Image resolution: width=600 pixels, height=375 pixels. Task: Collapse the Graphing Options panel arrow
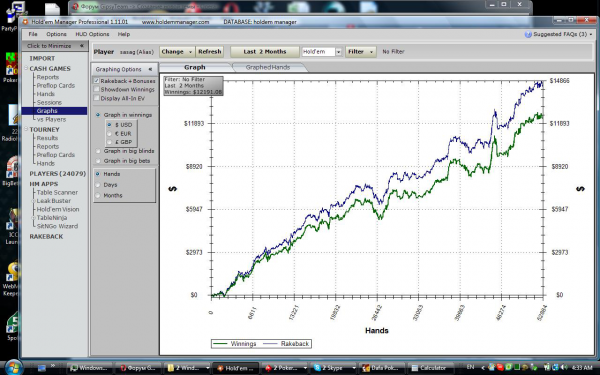[x=150, y=69]
